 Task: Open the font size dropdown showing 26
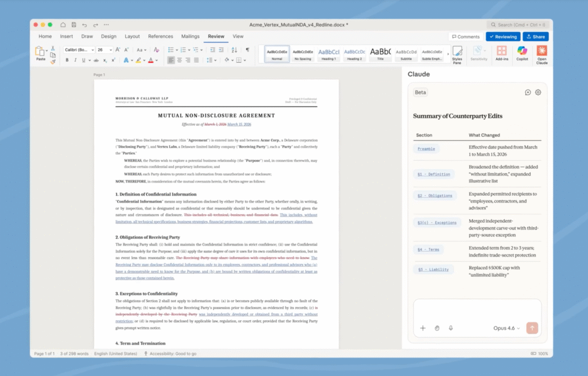(104, 50)
